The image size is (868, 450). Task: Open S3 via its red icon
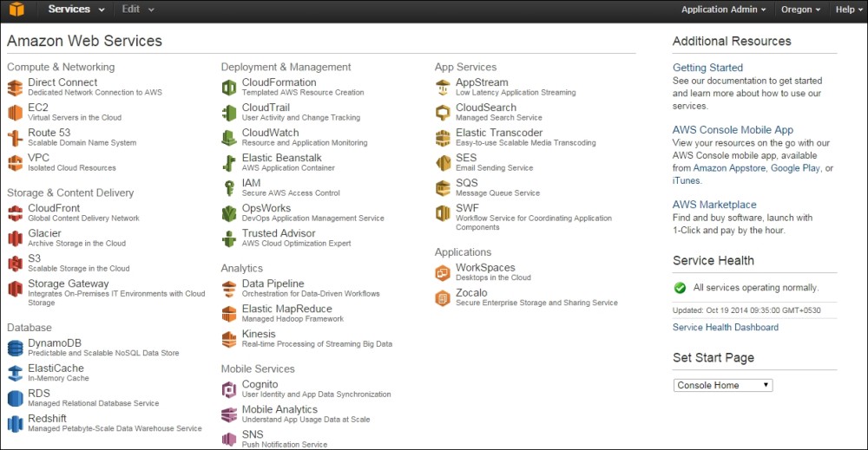[x=15, y=263]
